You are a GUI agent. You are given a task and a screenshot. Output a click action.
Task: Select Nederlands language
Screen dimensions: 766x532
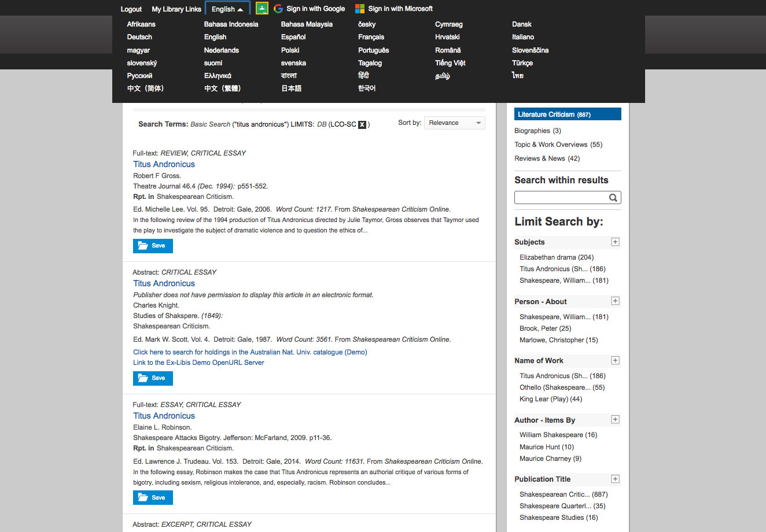(x=222, y=50)
